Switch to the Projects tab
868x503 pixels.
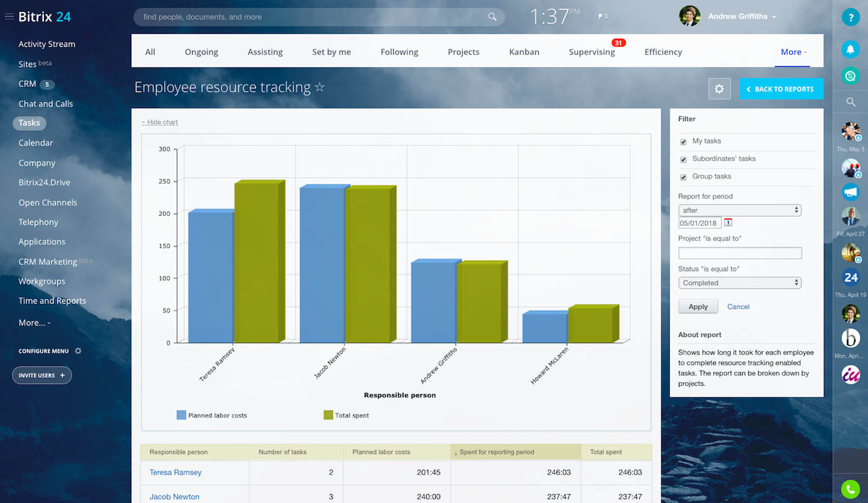point(464,52)
